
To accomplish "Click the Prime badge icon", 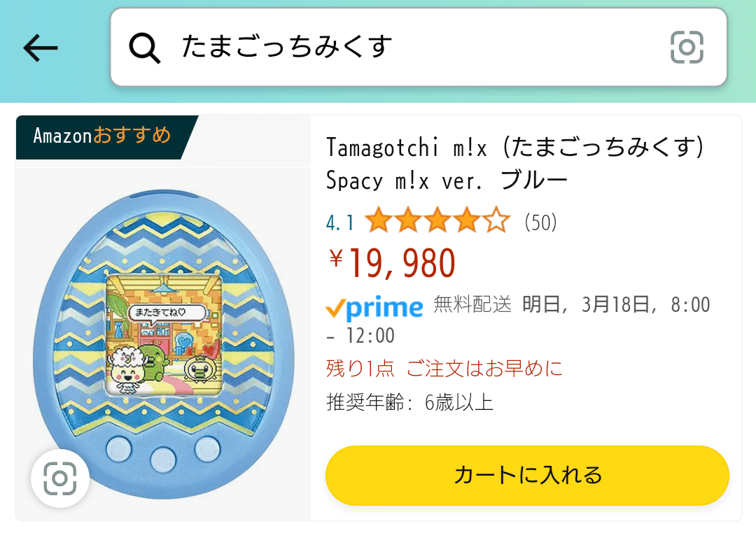I will pos(375,306).
